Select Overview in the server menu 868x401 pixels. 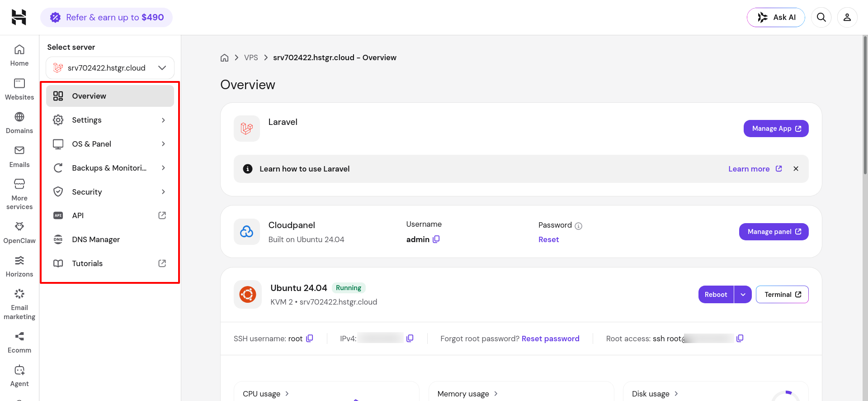110,96
